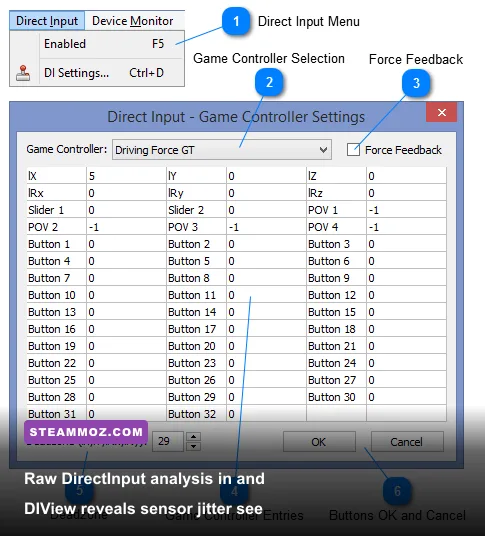
Task: Click the Button 2 entry
Action: [197, 244]
